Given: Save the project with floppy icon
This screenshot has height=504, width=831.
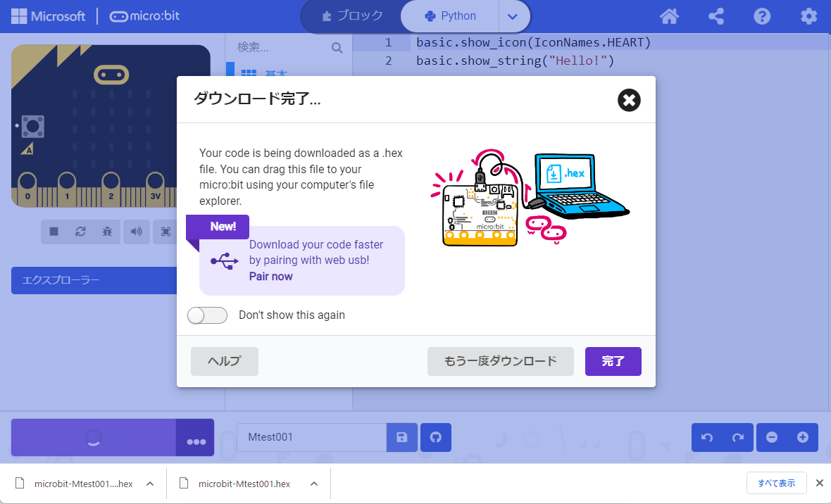Looking at the screenshot, I should click(402, 437).
